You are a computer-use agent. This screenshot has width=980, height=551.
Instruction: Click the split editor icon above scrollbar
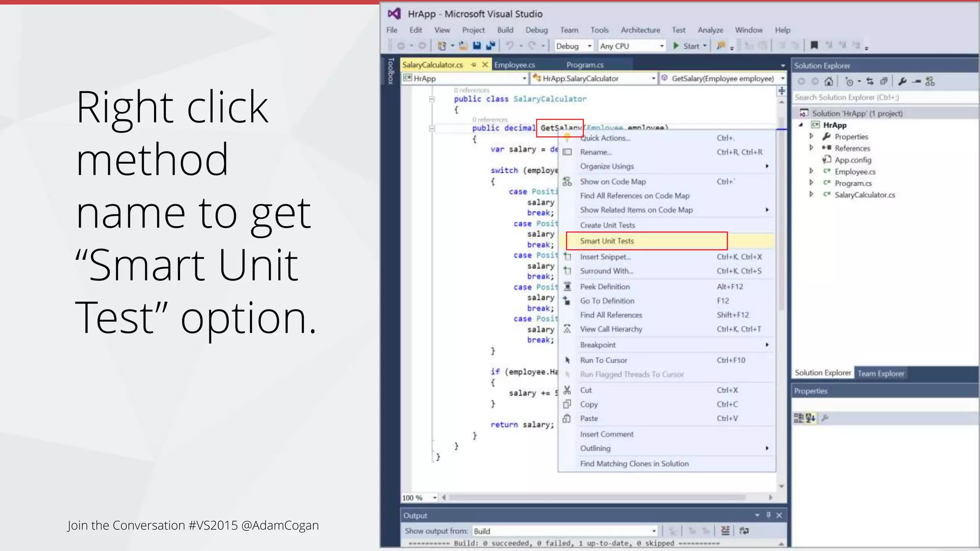781,90
